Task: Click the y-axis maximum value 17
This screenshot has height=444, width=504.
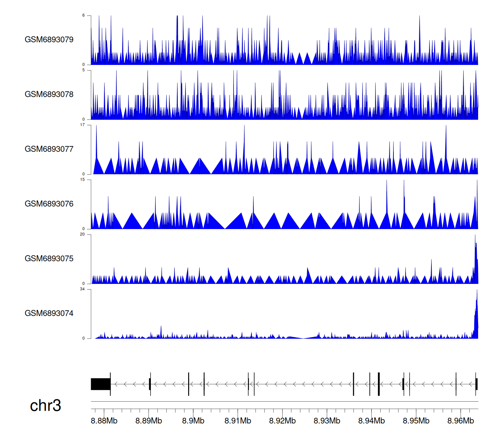Action: [82, 125]
